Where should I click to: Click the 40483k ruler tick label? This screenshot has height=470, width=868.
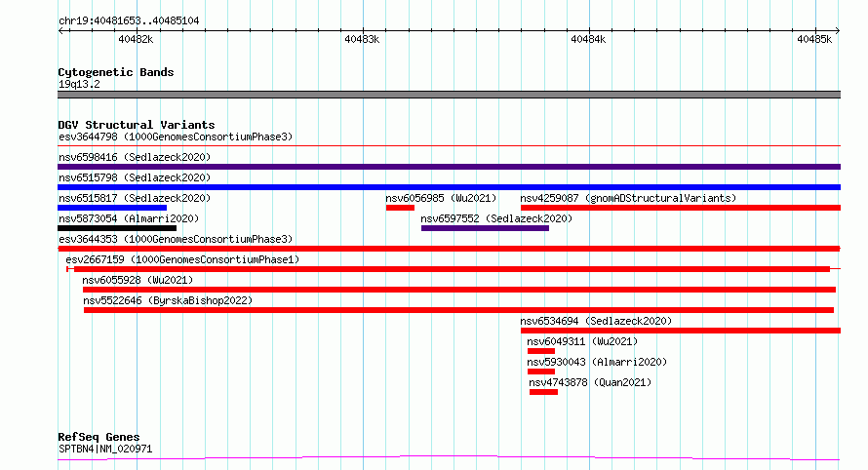point(362,39)
